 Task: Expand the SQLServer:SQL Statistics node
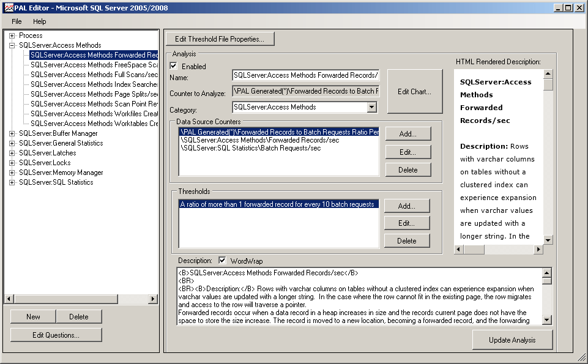click(12, 182)
